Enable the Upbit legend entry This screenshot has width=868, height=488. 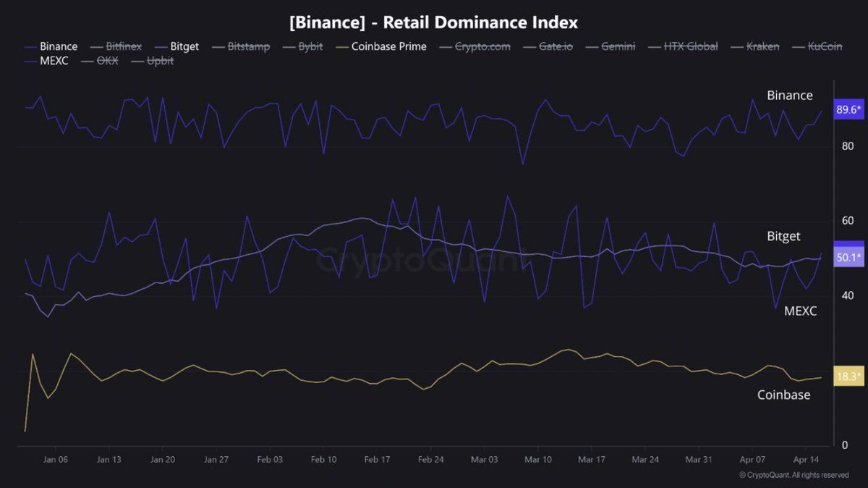[155, 61]
